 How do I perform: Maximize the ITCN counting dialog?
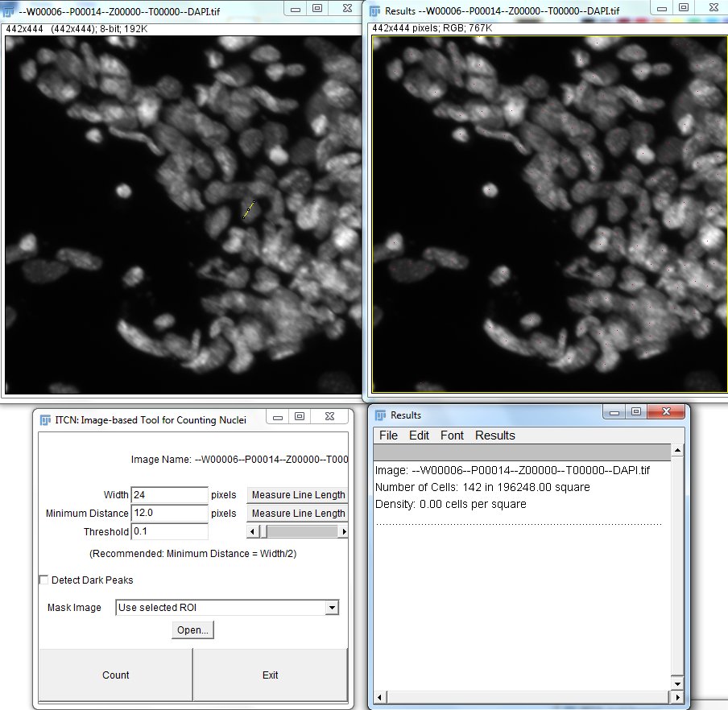(299, 417)
